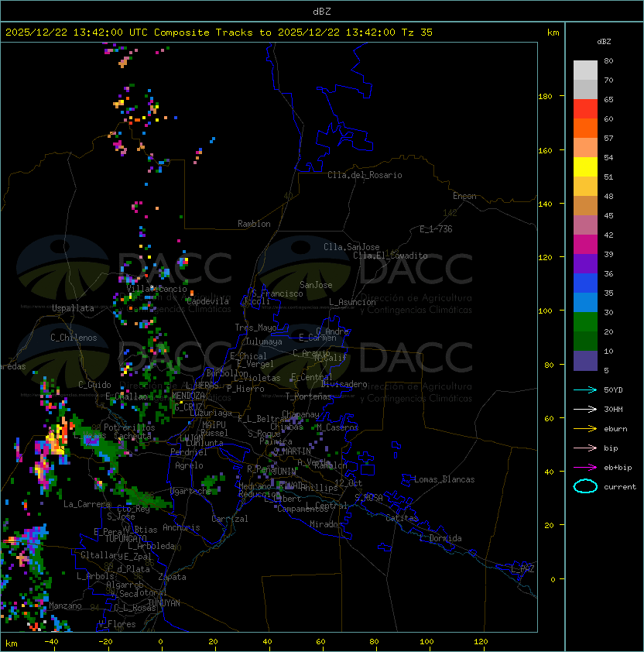Click the 'Anchoris' map label
This screenshot has height=652, width=644.
181,527
